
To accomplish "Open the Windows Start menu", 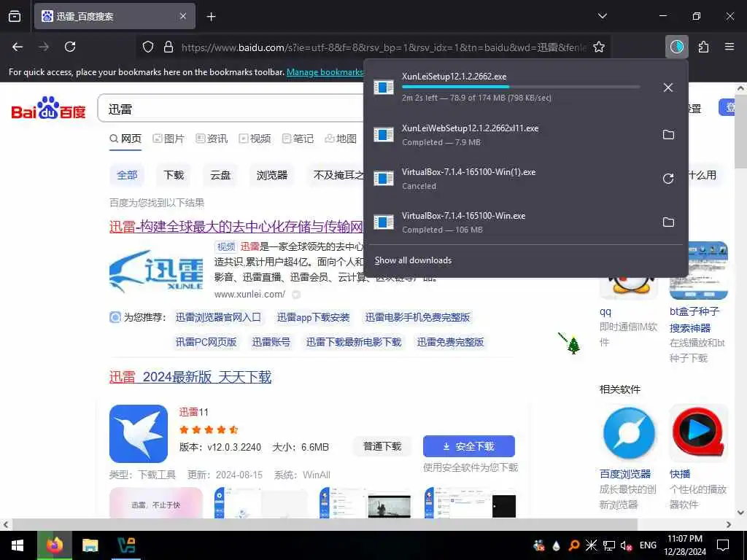I will [18, 545].
